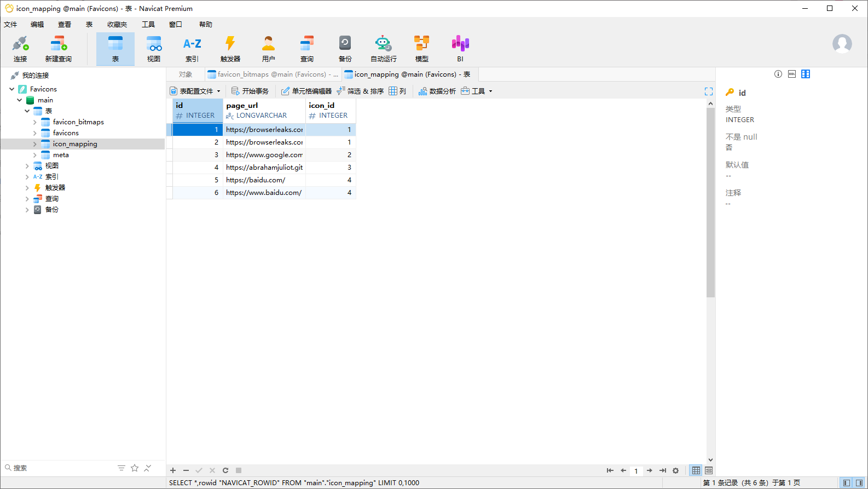
Task: Add a new record with plus icon
Action: [x=173, y=470]
